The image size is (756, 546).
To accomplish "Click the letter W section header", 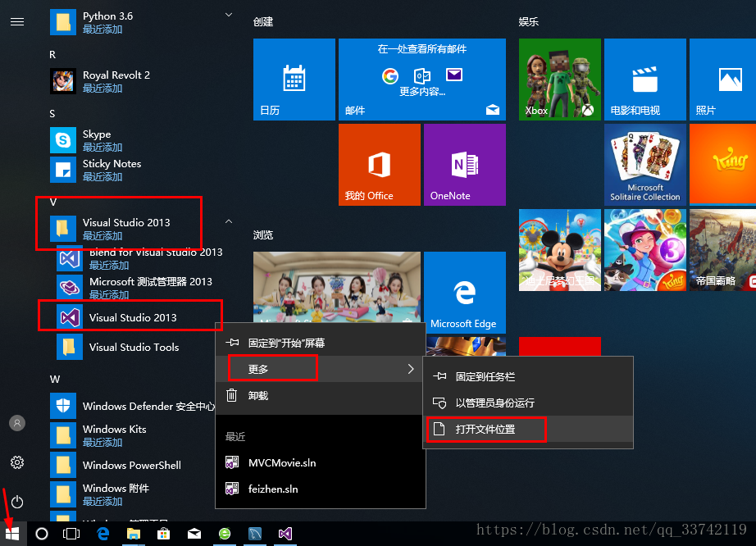I will click(55, 380).
